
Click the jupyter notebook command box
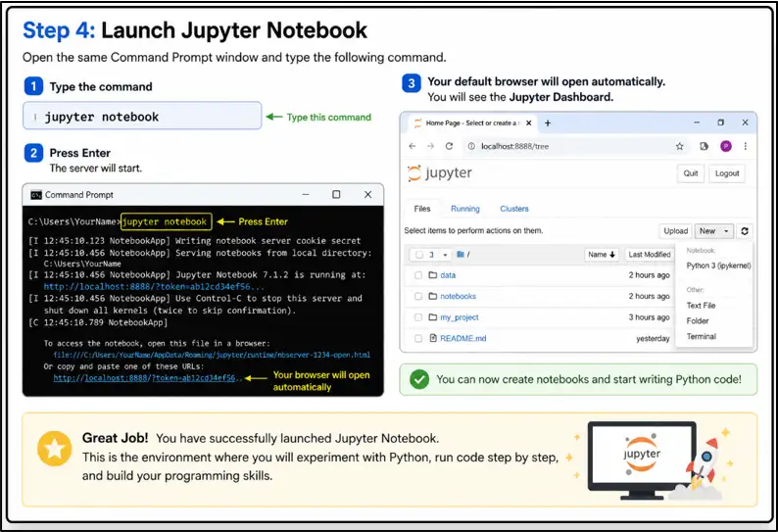pyautogui.click(x=142, y=116)
